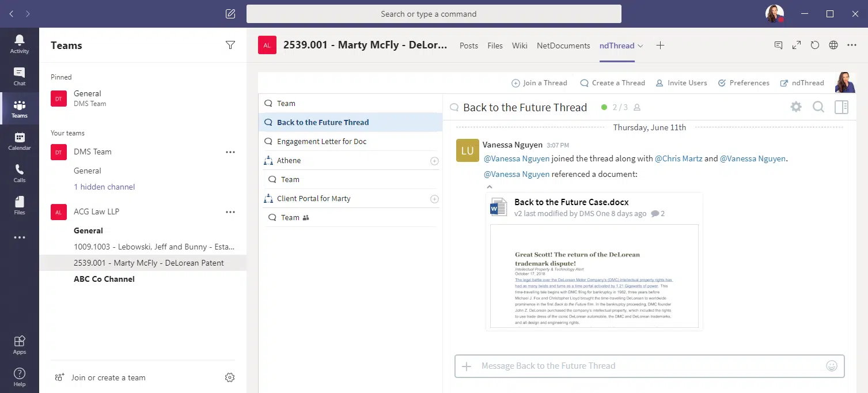Open manage teams gear icon
The image size is (868, 393).
(x=230, y=377)
